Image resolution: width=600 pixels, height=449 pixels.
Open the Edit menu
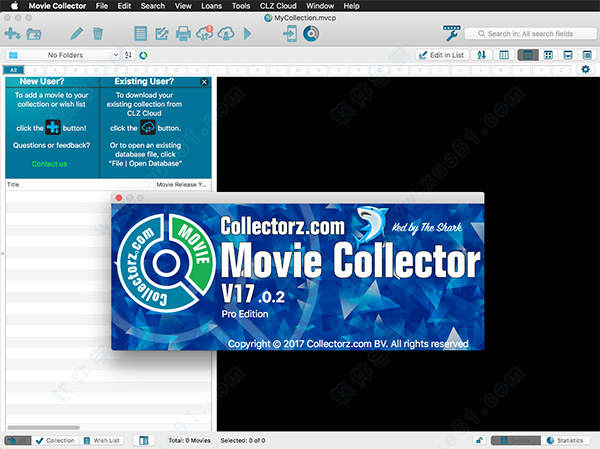pyautogui.click(x=124, y=6)
